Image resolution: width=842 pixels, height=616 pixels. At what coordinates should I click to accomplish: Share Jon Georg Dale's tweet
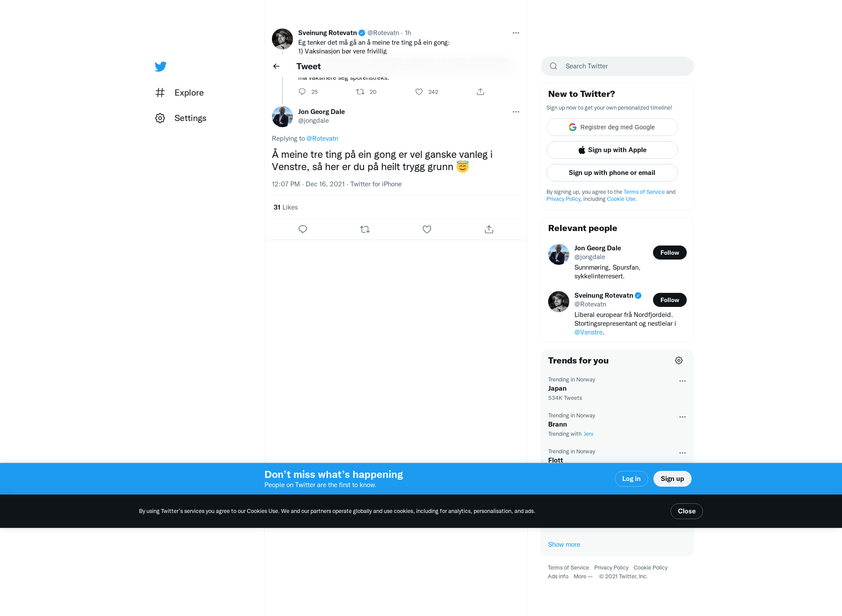489,229
